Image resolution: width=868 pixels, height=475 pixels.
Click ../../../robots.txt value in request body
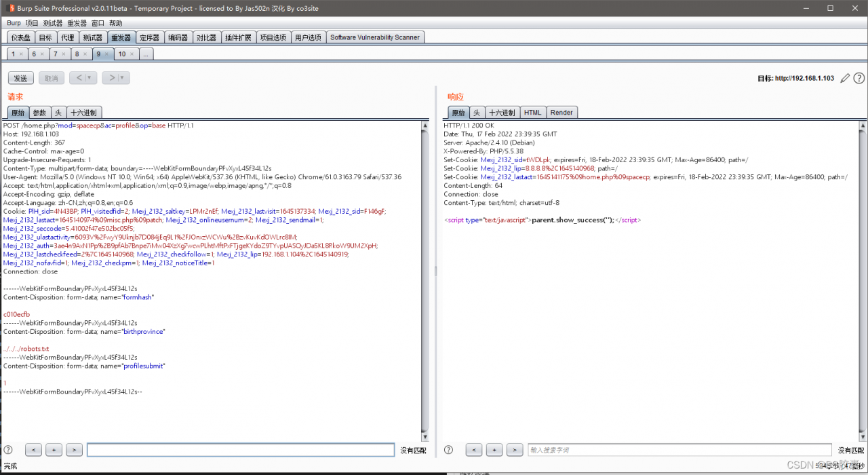coord(26,349)
